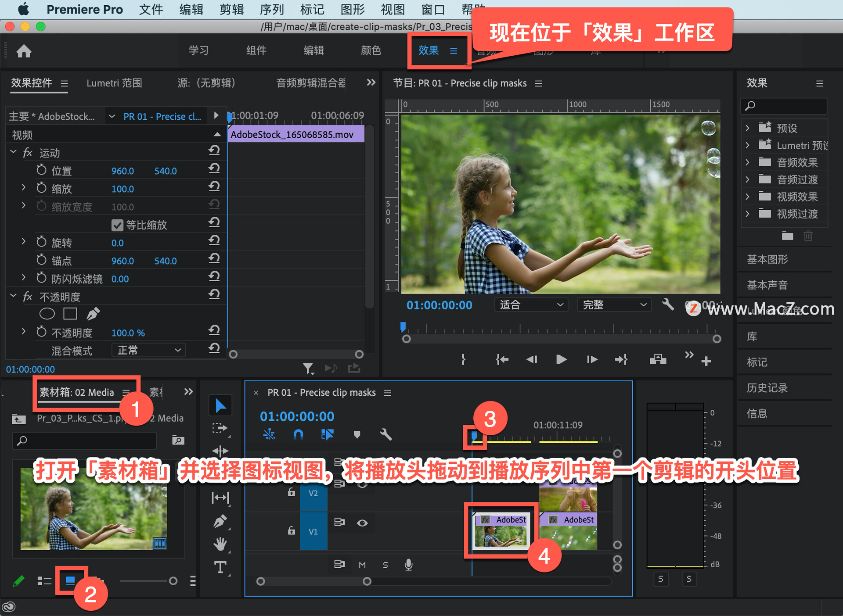Go to In point in Program monitor

click(x=502, y=360)
